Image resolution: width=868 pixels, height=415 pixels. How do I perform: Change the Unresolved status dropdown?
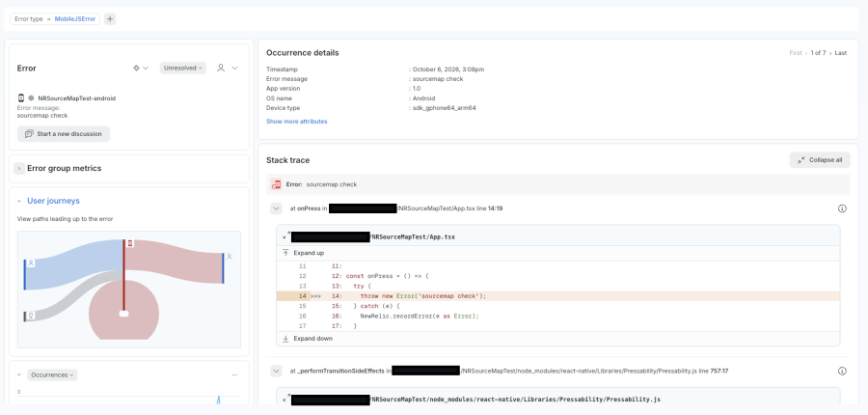coord(183,68)
